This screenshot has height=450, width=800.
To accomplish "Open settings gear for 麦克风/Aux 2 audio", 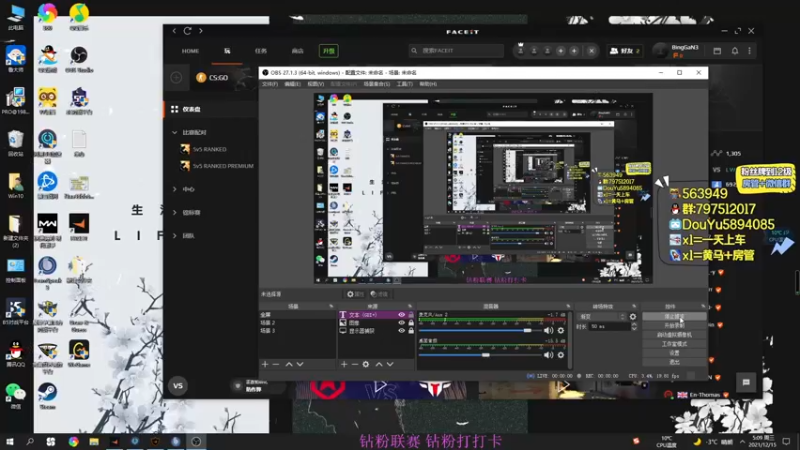I will click(561, 331).
